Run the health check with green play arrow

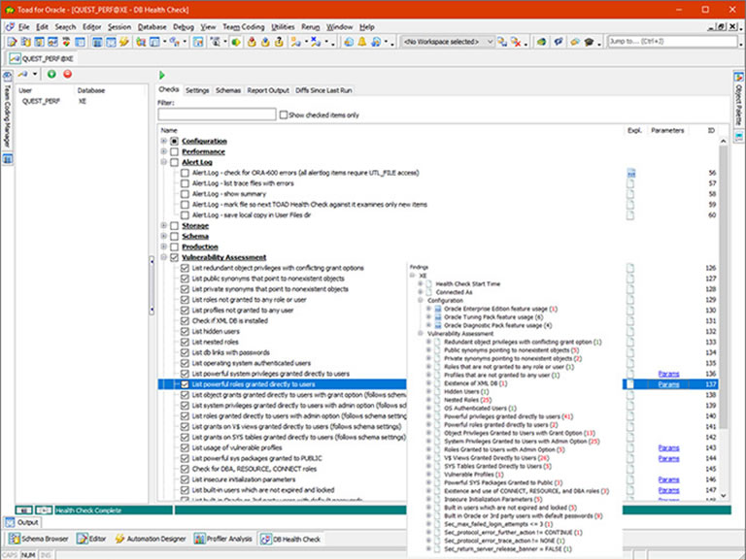point(162,75)
